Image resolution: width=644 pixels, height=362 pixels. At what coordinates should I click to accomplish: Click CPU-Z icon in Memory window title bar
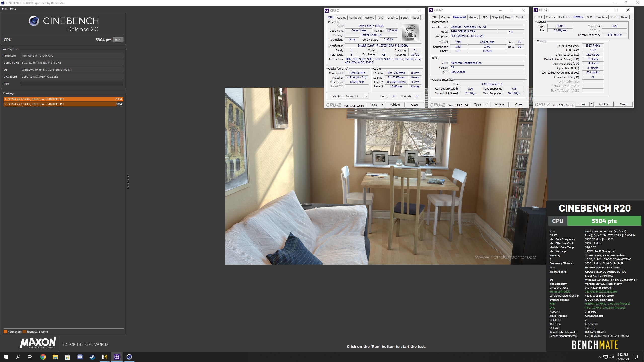(536, 10)
